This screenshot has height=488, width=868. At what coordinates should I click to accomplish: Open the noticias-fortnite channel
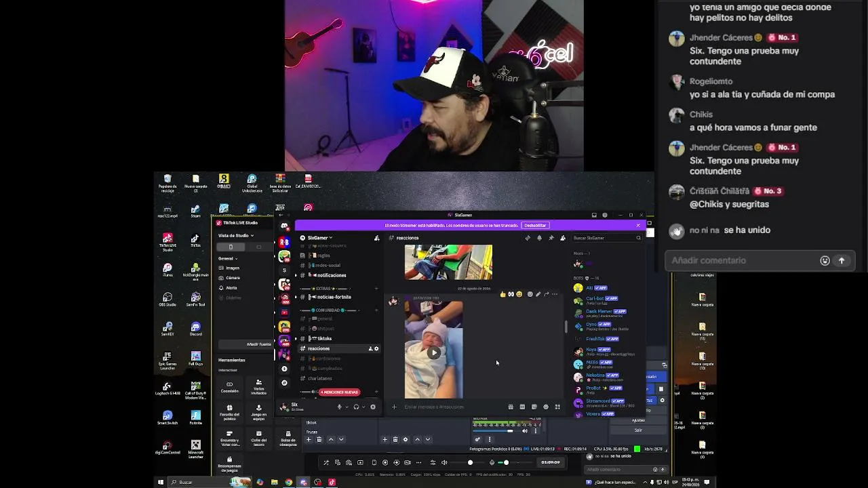pyautogui.click(x=334, y=297)
